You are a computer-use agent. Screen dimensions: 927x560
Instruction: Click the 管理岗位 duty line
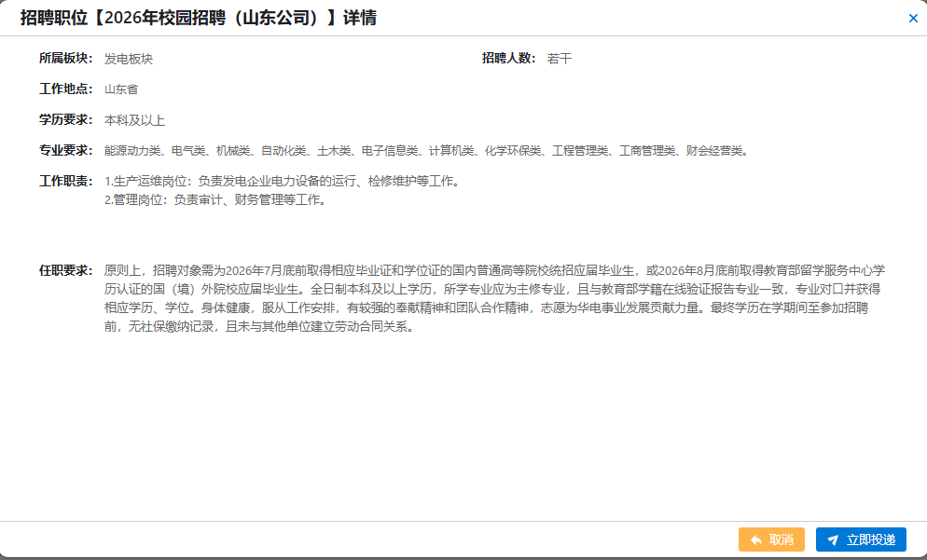(215, 199)
